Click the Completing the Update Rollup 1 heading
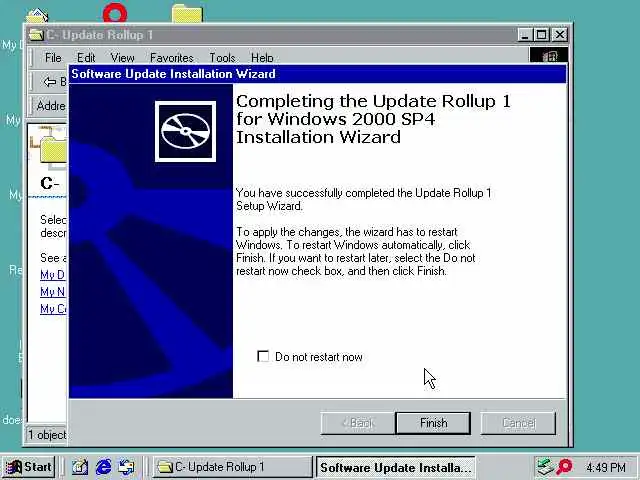The image size is (640, 480). [x=373, y=119]
